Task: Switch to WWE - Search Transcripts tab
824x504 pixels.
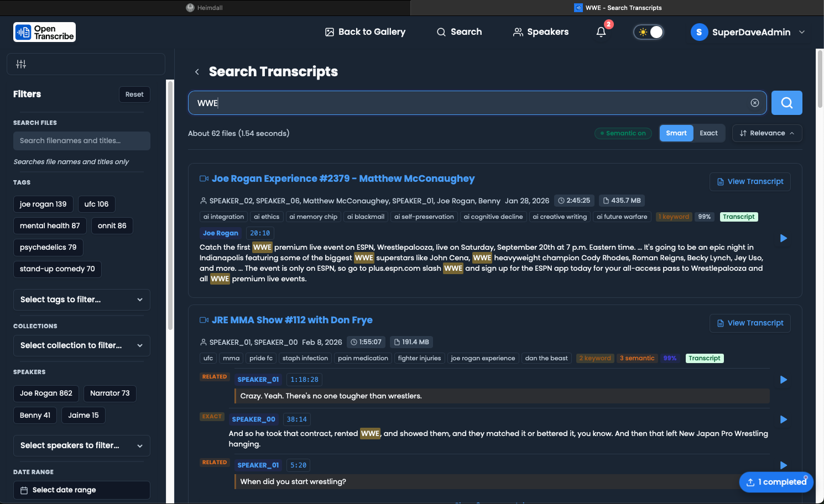Action: (618, 8)
